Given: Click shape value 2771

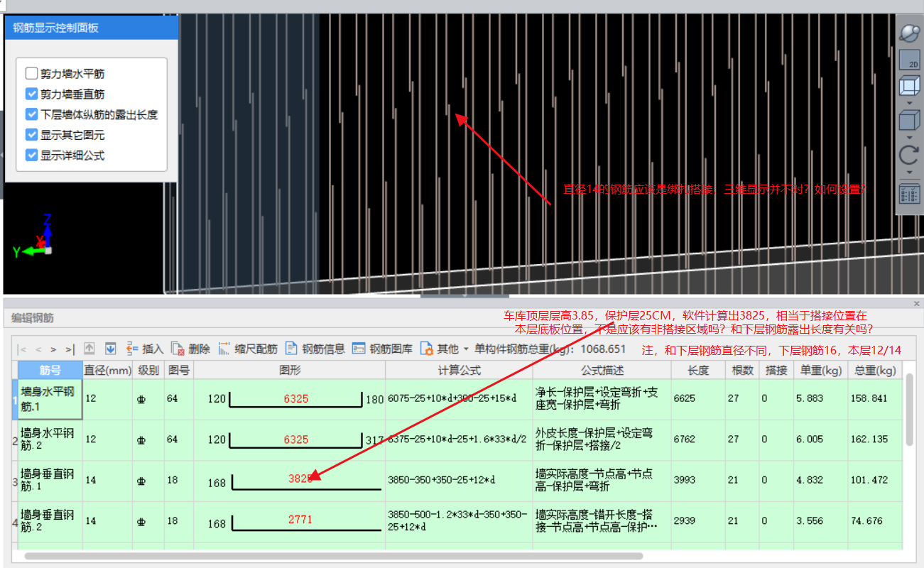Looking at the screenshot, I should point(300,520).
